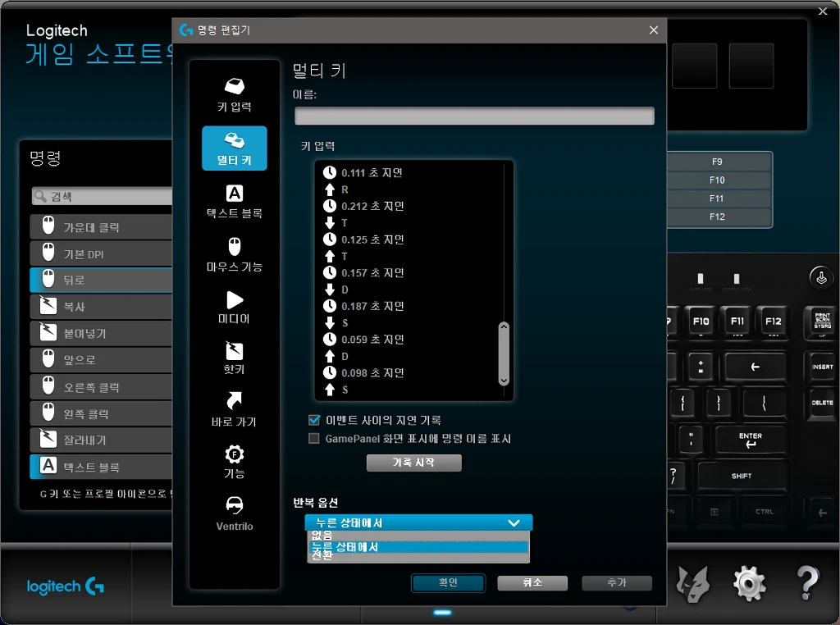The height and width of the screenshot is (625, 840).
Task: Choose 누른 상태에서 in the dropdown list
Action: (418, 547)
